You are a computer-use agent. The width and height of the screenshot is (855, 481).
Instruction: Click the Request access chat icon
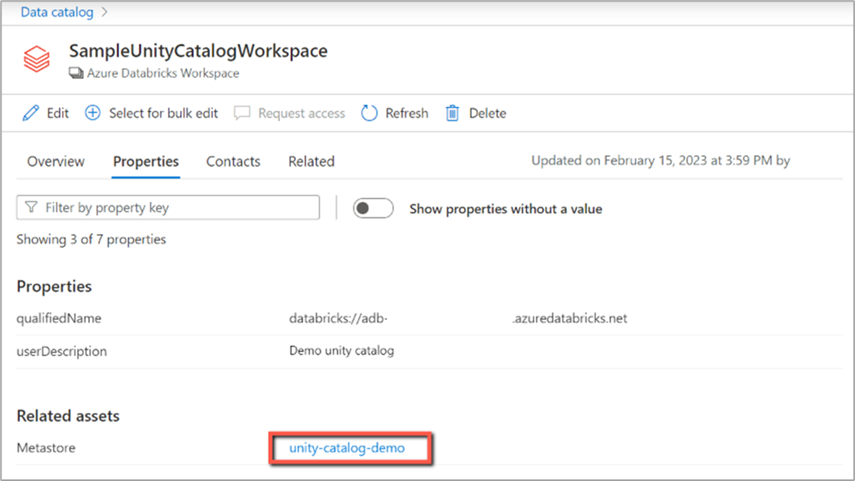(242, 113)
